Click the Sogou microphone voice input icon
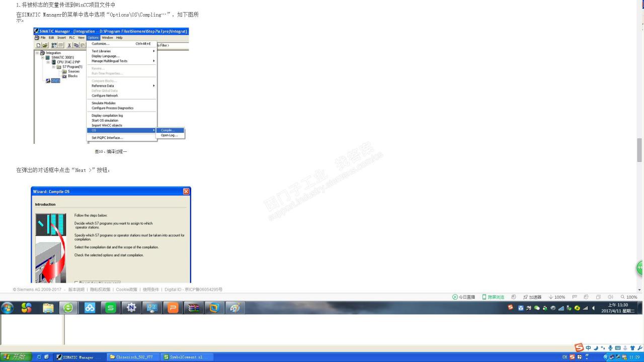Image resolution: width=644 pixels, height=362 pixels. tap(610, 348)
